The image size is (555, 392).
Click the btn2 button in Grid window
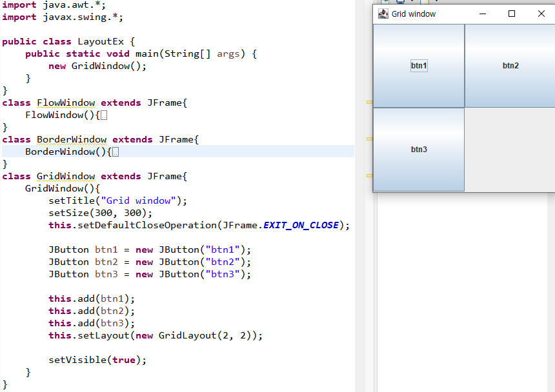[510, 66]
